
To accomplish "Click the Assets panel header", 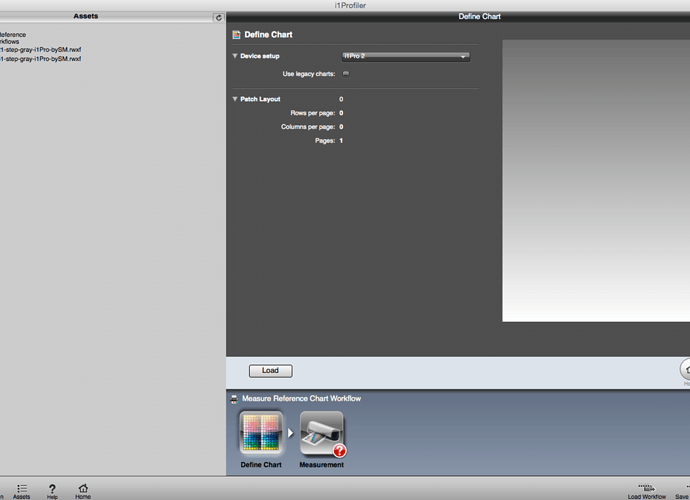I will pos(86,16).
